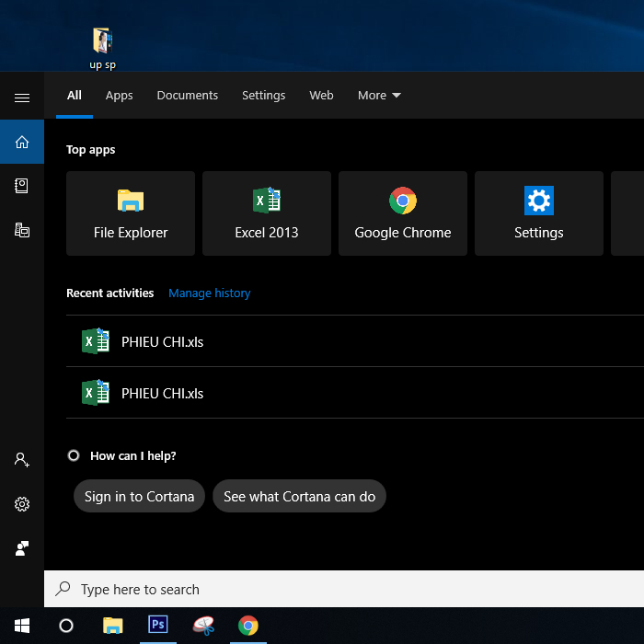
Task: Open second PHIEU CHI.xls recent activity
Action: tap(355, 393)
